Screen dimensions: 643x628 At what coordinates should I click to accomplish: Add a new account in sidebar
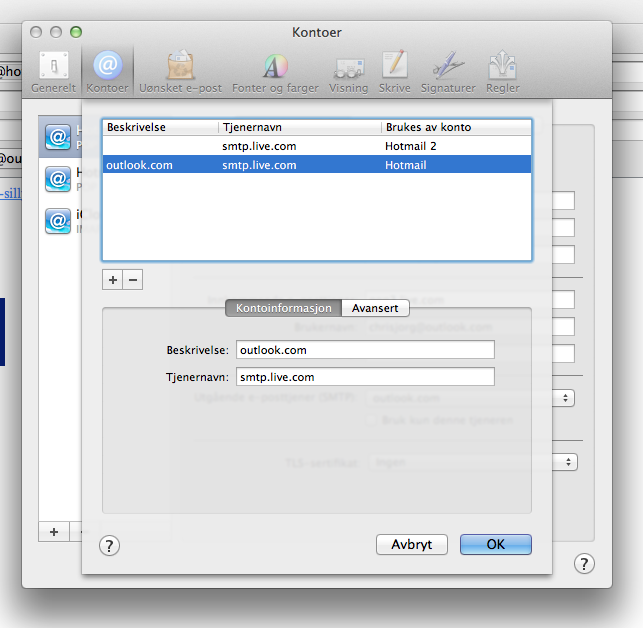[54, 532]
